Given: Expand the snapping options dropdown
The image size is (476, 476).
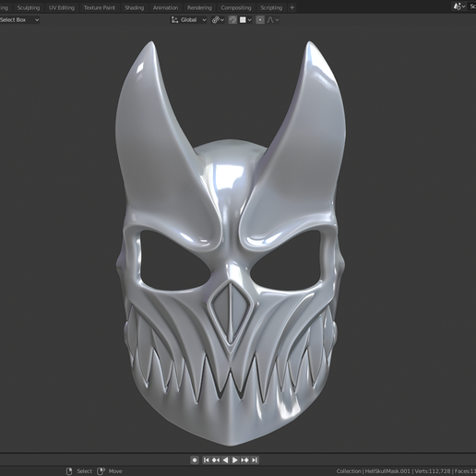Looking at the screenshot, I should [x=245, y=20].
